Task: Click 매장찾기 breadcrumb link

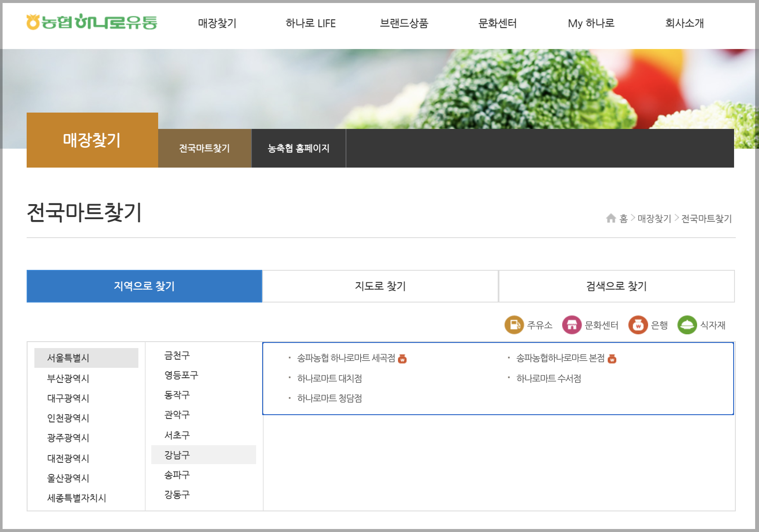Action: tap(654, 218)
